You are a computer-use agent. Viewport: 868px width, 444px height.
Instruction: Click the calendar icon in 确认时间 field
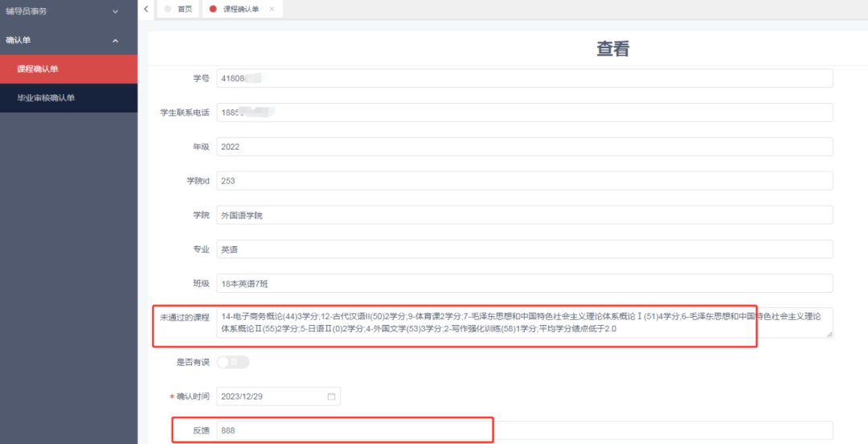[331, 397]
